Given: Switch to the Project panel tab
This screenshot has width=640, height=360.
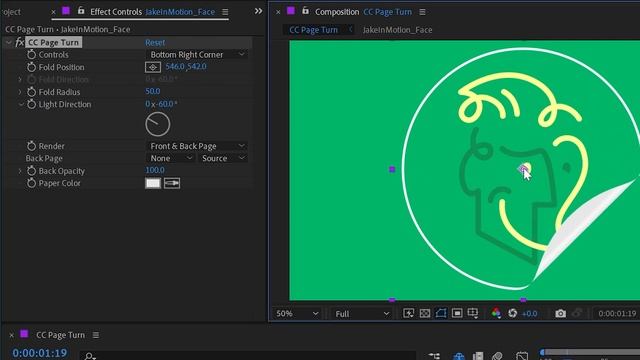Looking at the screenshot, I should 11,12.
